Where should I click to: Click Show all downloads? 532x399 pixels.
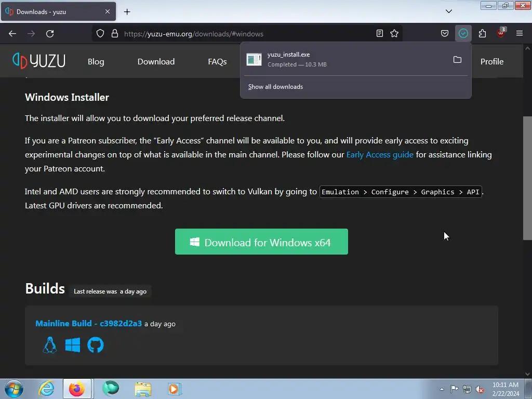click(x=275, y=87)
